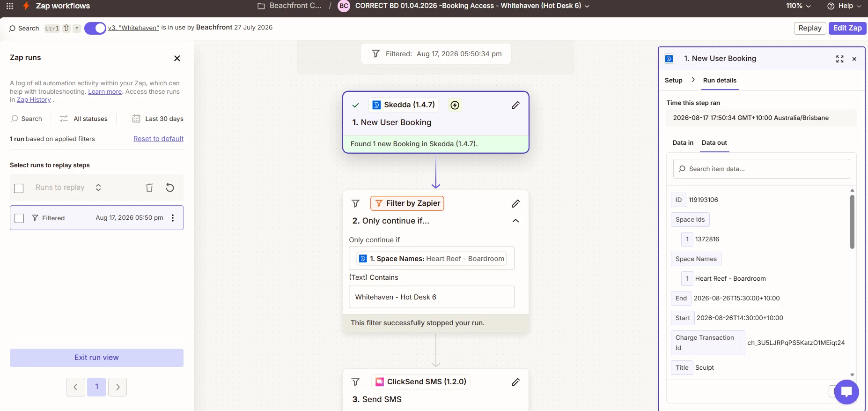Click the Filtered Aug 17 status chip on canvas

[436, 54]
